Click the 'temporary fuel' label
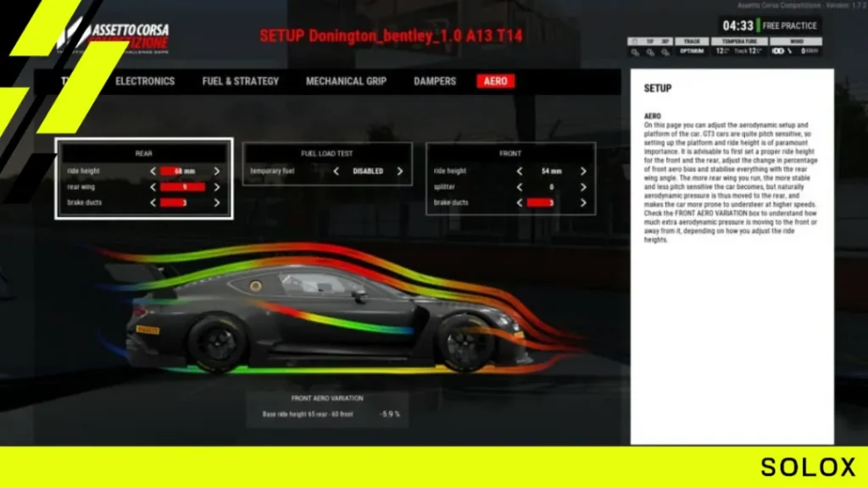 (272, 171)
